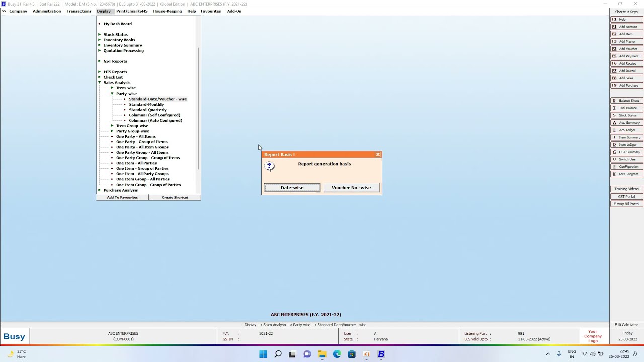Click the microphone icon in the system tray

tap(559, 354)
